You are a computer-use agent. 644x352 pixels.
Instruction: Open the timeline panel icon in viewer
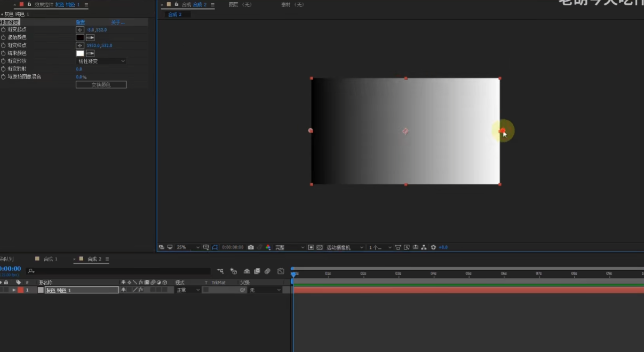point(415,247)
